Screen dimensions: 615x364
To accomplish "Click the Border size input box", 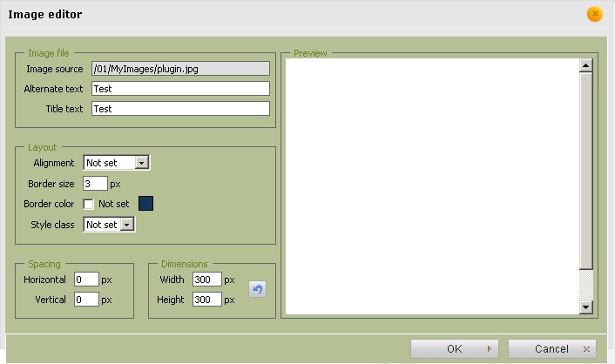I will pos(95,184).
